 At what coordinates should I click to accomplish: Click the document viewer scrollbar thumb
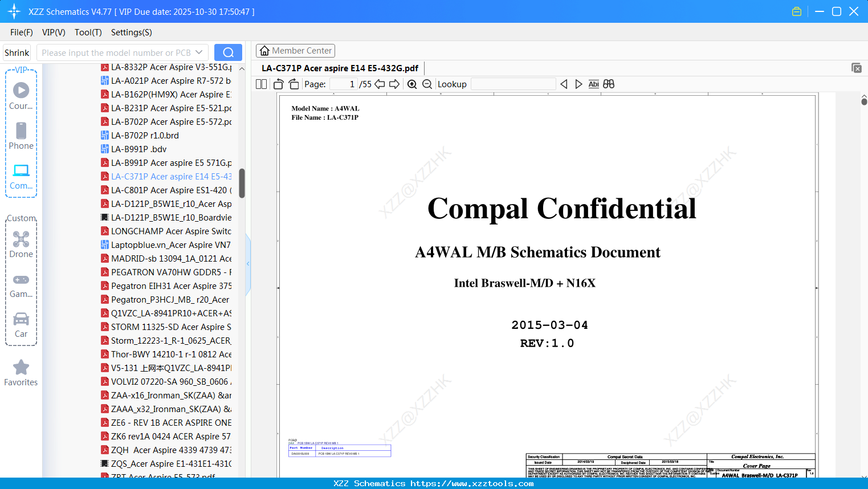click(864, 101)
